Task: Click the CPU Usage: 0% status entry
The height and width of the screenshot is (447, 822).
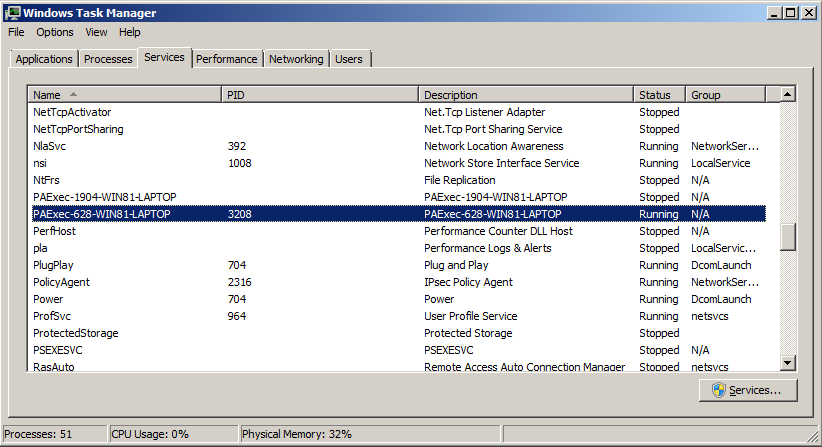Action: 174,434
